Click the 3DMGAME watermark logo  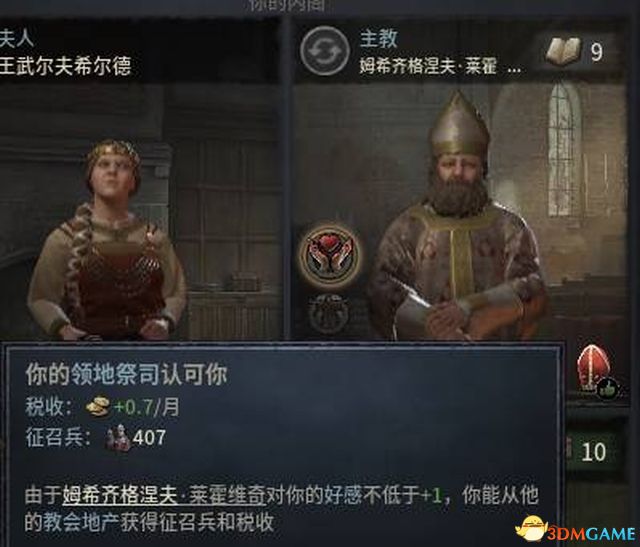(576, 529)
